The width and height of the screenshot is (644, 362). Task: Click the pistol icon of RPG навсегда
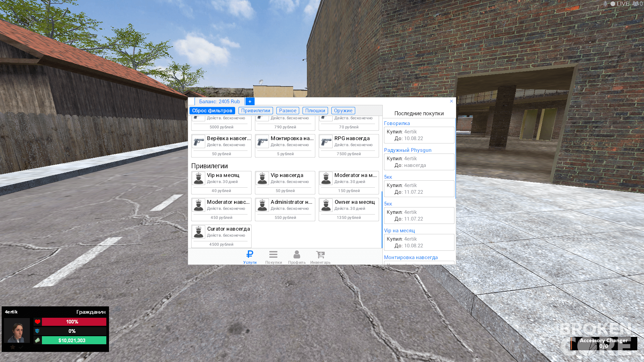326,141
